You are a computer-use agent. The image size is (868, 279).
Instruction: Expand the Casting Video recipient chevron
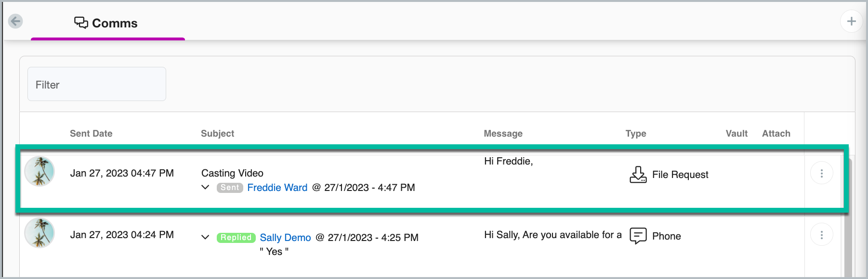205,187
